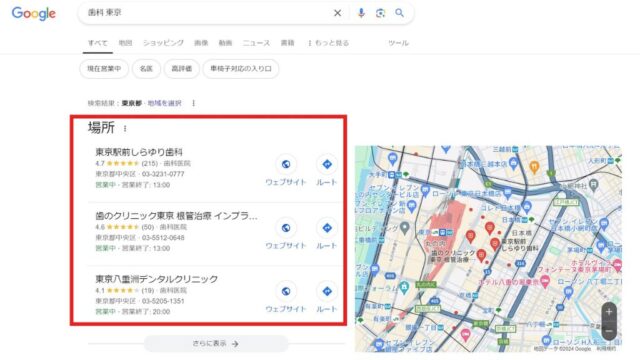Viewport: 640px width, 360px height.
Task: Open website icon for 東京駅前しらゆり歯科
Action: (286, 164)
